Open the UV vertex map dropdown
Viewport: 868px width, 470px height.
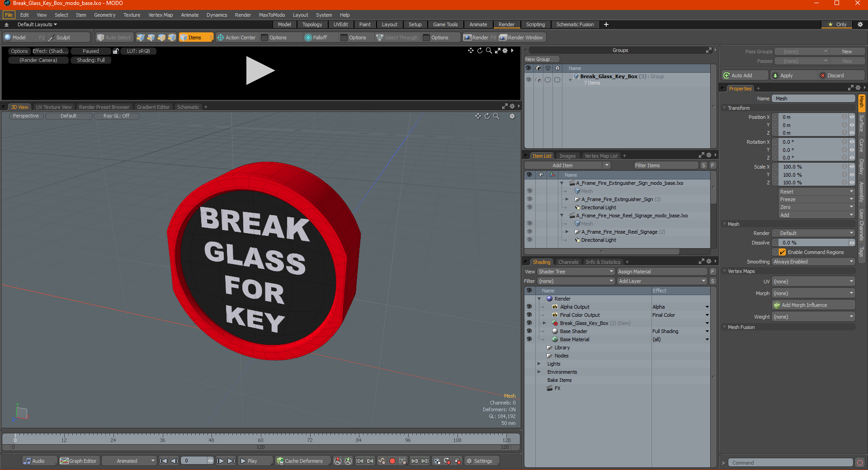pos(813,282)
